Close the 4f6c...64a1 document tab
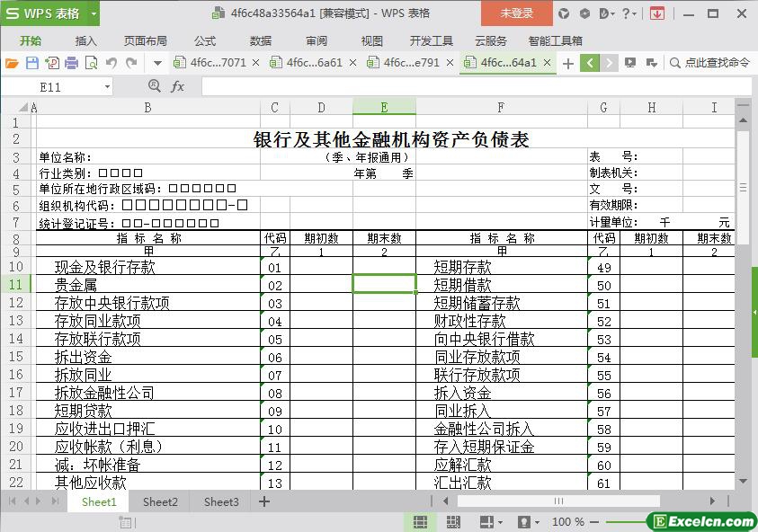This screenshot has height=532, width=758. click(548, 63)
